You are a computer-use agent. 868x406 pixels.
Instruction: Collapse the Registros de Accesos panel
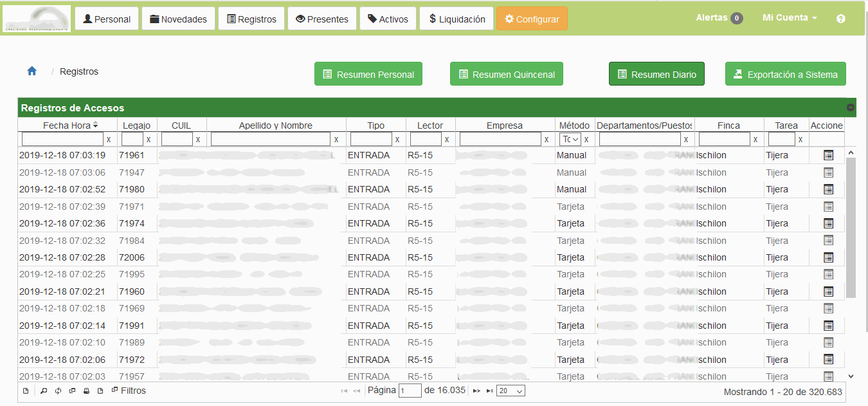pos(850,107)
